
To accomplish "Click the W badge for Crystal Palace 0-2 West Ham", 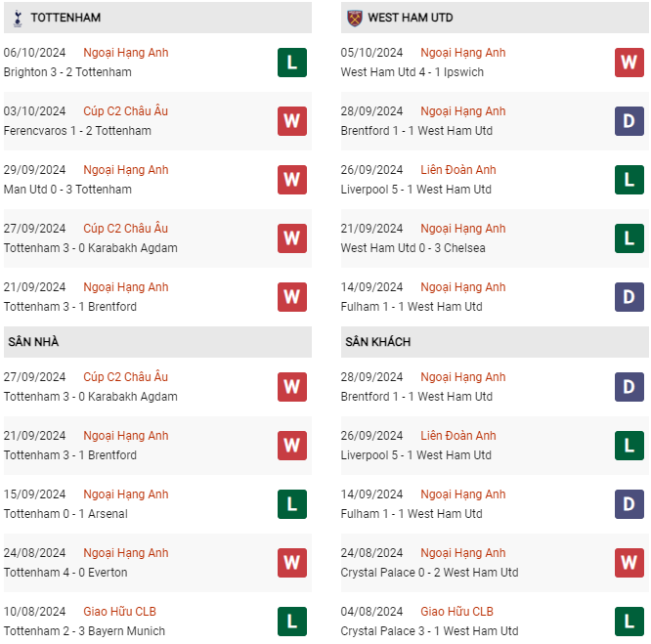I will [629, 563].
